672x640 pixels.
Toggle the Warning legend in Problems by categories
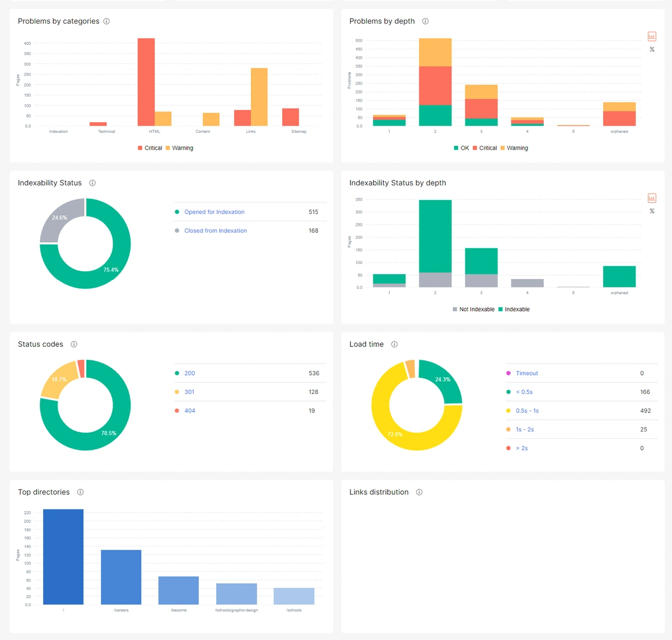coord(180,147)
